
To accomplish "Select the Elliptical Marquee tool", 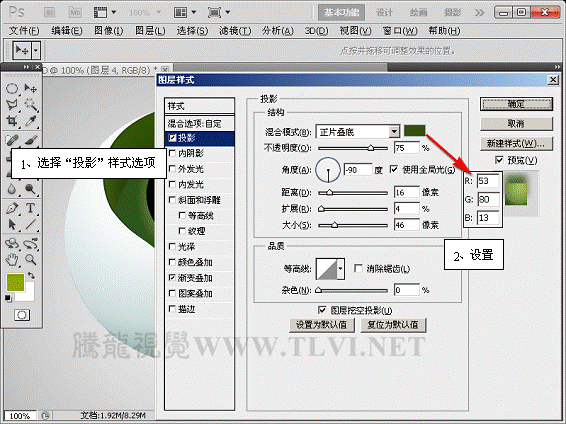I will tap(12, 88).
